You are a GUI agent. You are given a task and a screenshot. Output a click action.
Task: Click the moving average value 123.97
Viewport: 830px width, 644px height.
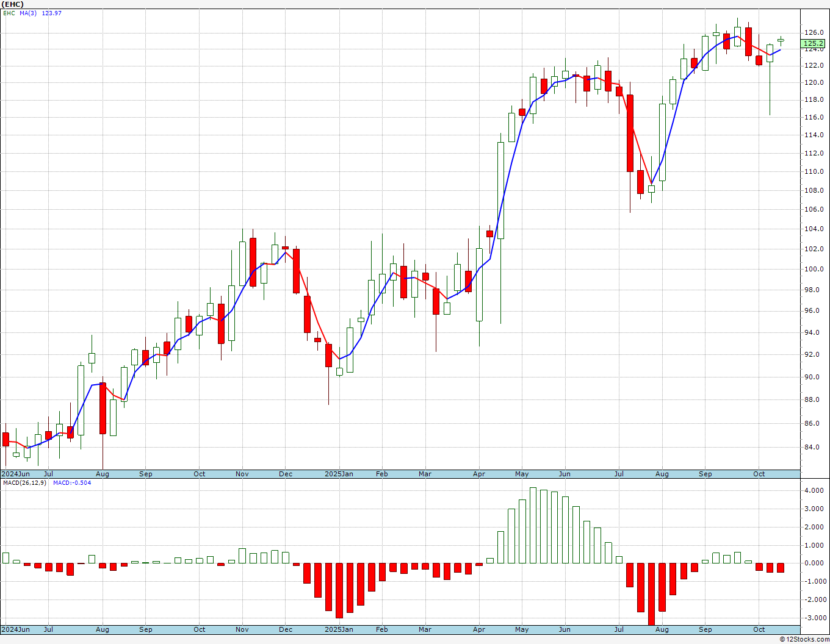click(51, 13)
